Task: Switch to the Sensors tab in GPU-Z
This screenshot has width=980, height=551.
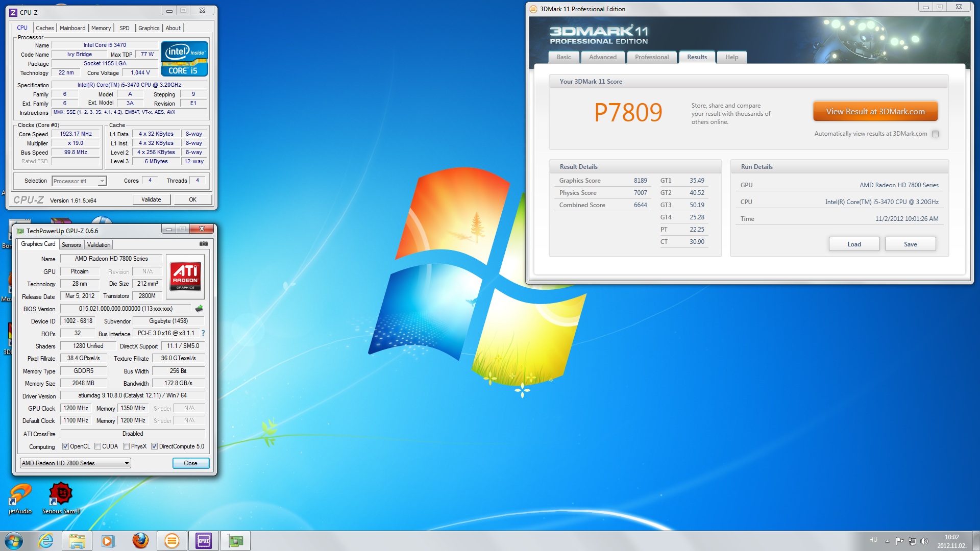Action: point(71,245)
